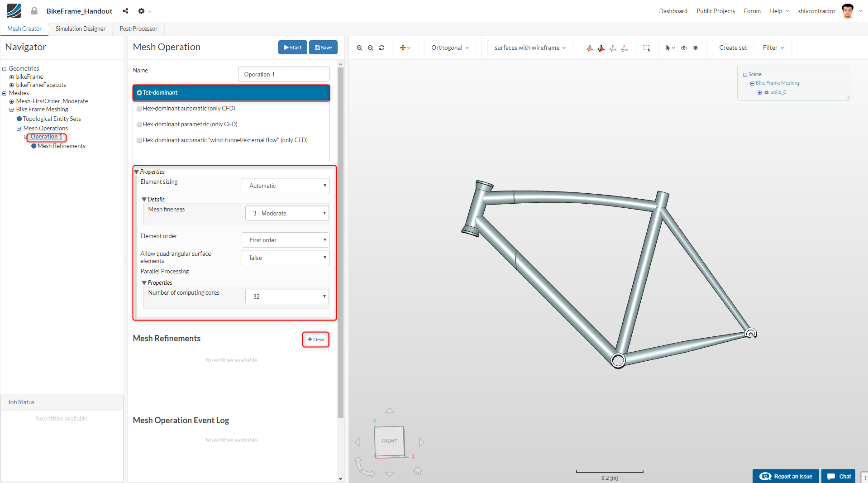The width and height of the screenshot is (868, 483).
Task: Collapse the Geometries tree node
Action: point(5,69)
